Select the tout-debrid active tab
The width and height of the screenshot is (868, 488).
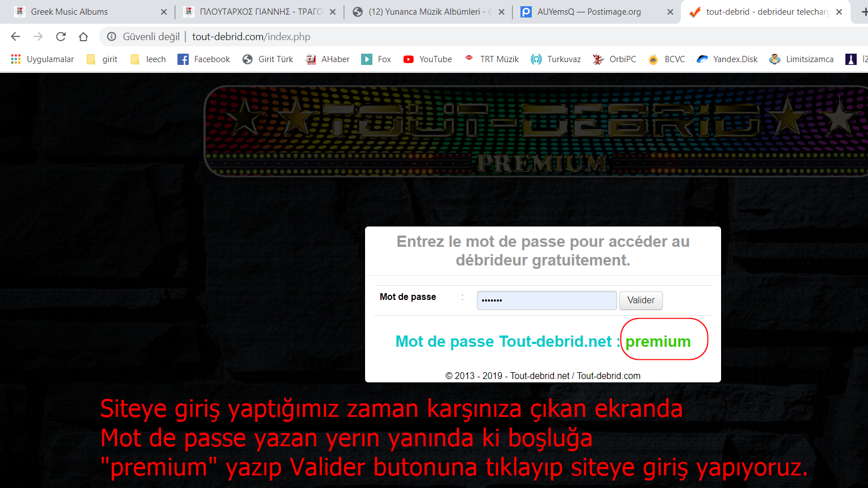766,11
